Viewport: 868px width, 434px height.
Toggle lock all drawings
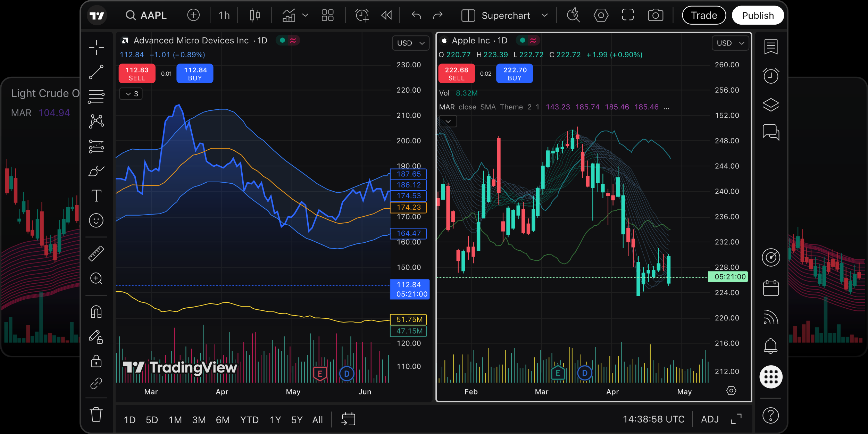[96, 361]
